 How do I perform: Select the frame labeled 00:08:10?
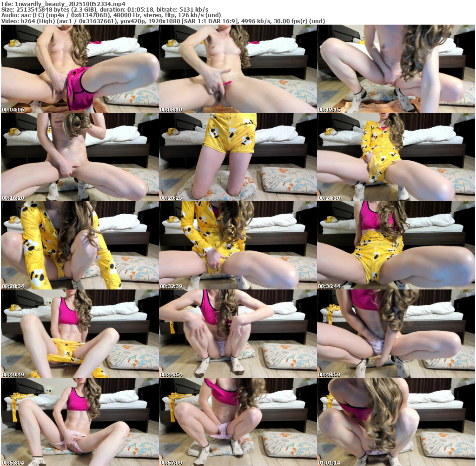(238, 69)
